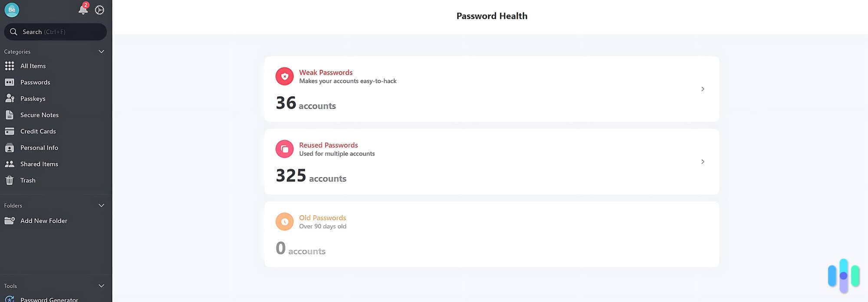The height and width of the screenshot is (302, 868).
Task: Click the Weak Passwords shield icon
Action: pyautogui.click(x=284, y=76)
